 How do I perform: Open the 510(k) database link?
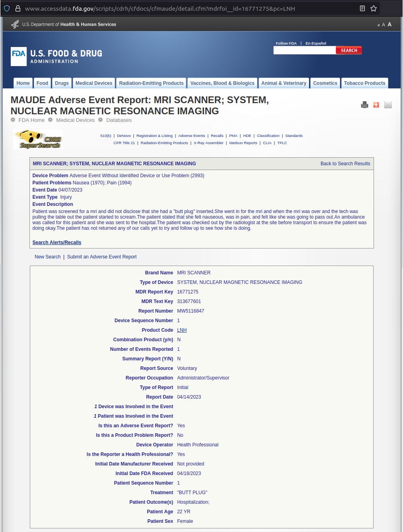pos(106,136)
